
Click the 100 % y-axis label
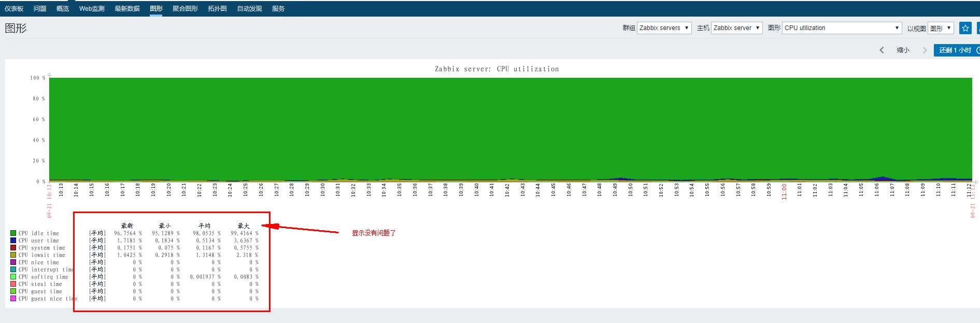[37, 78]
